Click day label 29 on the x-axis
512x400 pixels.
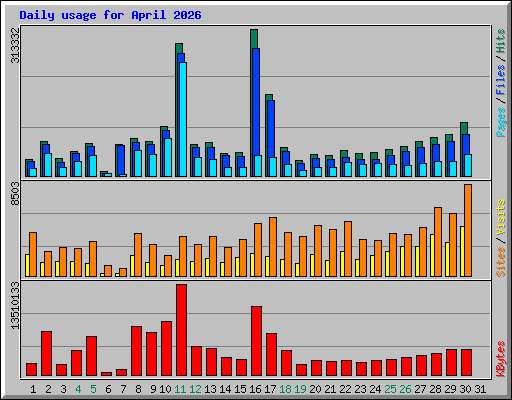point(450,389)
